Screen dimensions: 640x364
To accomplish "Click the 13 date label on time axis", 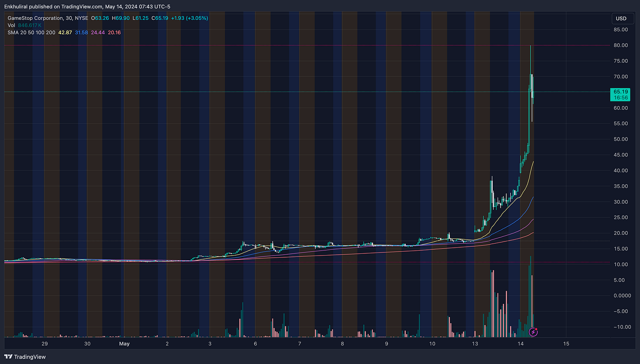I will 475,344.
